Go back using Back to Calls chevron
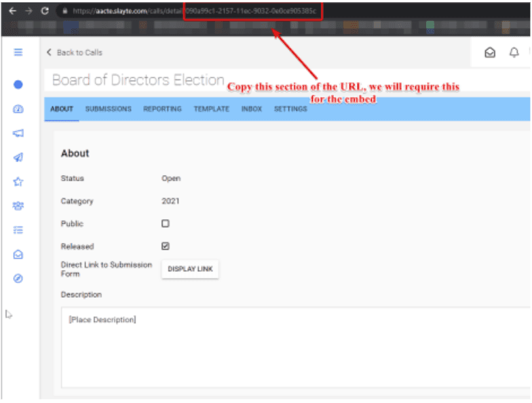The height and width of the screenshot is (403, 532). pyautogui.click(x=49, y=52)
